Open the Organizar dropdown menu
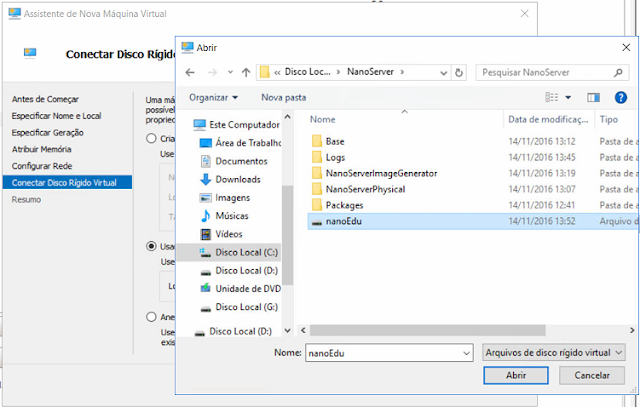The image size is (640, 407). [x=213, y=98]
